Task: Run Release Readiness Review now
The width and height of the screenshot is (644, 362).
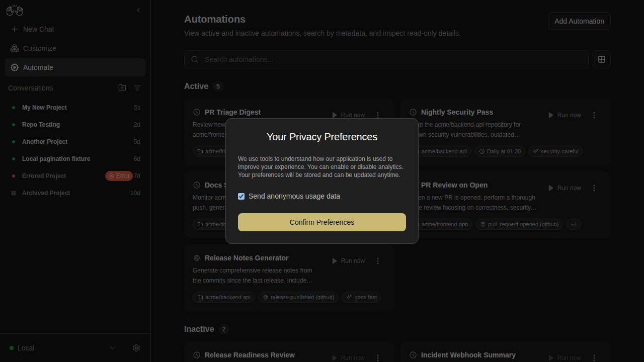Action: pos(348,358)
